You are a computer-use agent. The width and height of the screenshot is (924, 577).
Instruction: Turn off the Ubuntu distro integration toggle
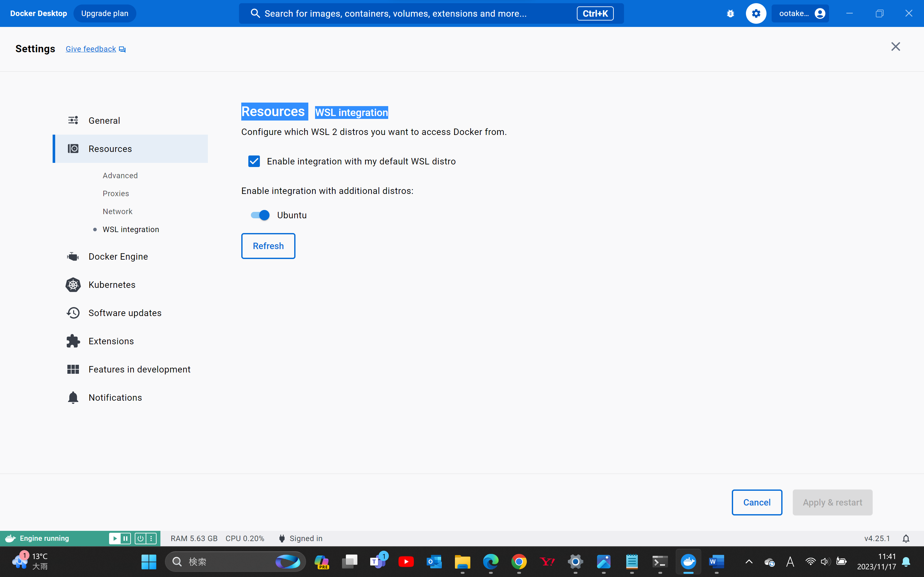point(261,215)
